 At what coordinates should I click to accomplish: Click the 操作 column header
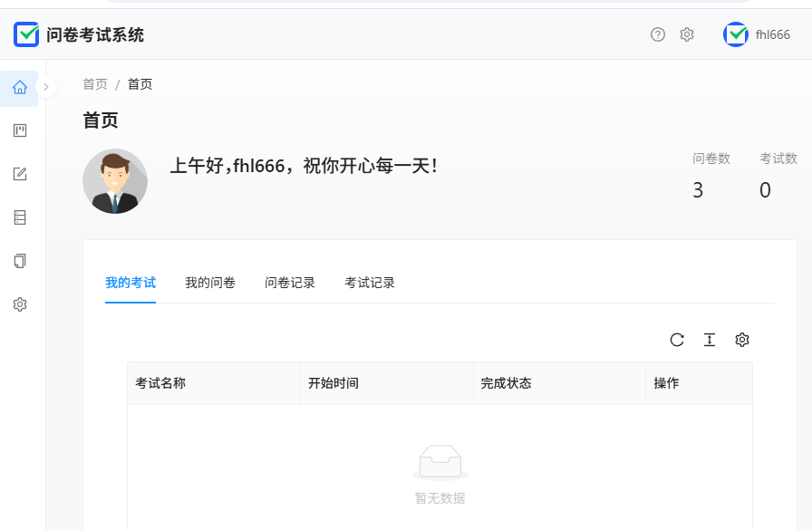[699, 383]
